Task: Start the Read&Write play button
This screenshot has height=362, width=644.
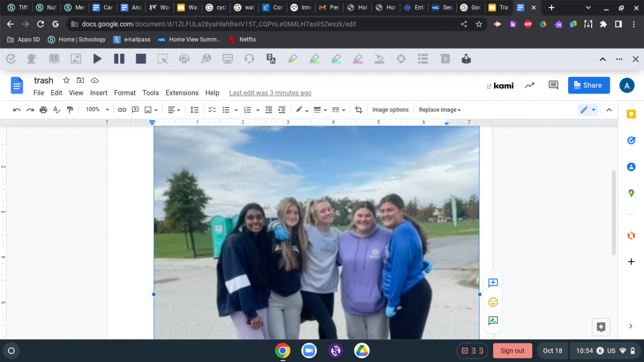Action: point(97,59)
